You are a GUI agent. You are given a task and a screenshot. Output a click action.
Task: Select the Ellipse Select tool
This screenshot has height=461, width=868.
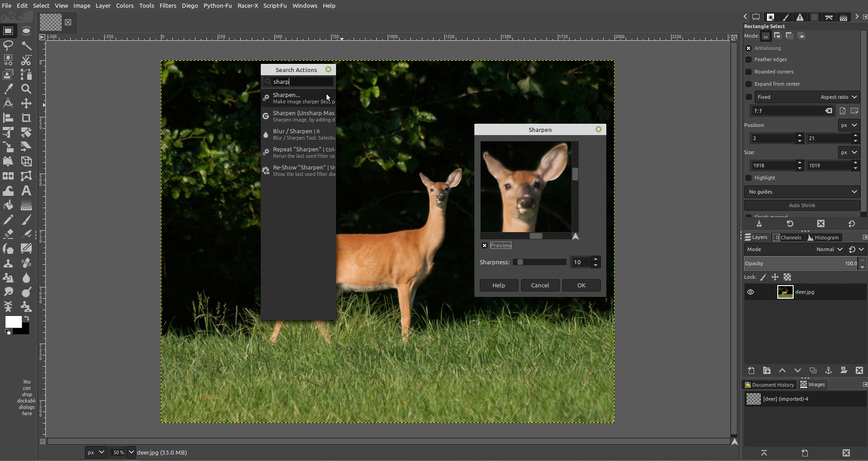tap(26, 31)
